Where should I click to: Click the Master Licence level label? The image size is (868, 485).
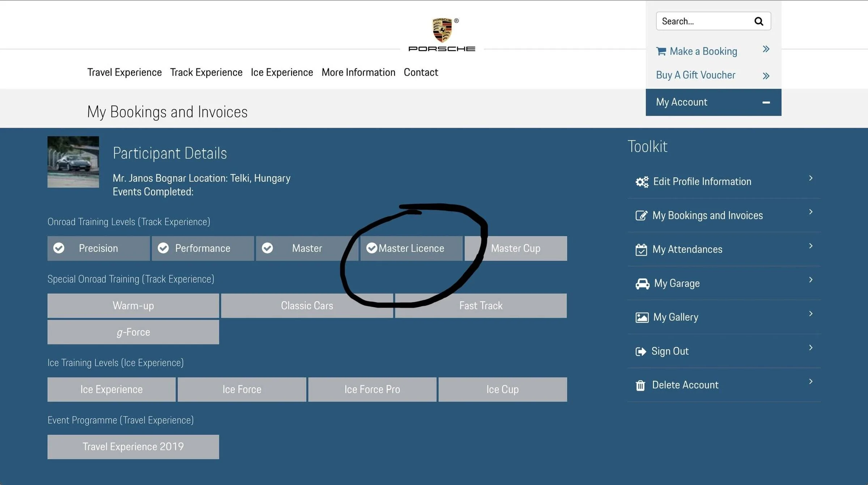[411, 248]
